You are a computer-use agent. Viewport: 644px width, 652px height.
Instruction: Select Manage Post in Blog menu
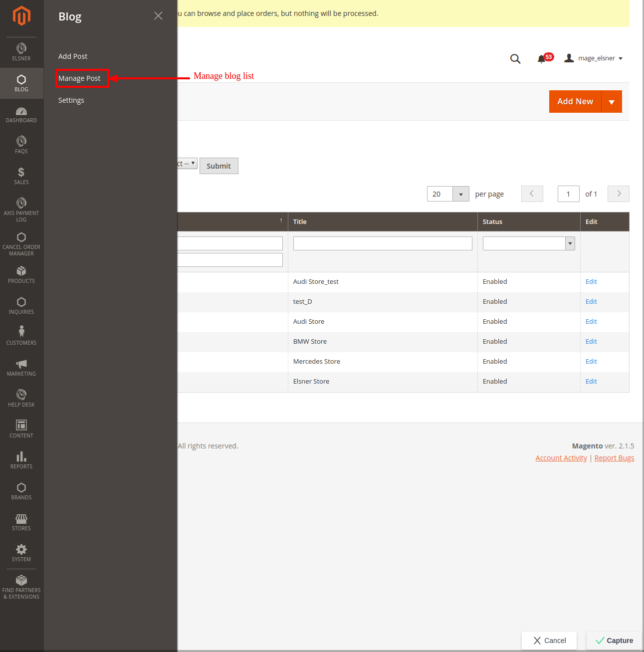79,78
